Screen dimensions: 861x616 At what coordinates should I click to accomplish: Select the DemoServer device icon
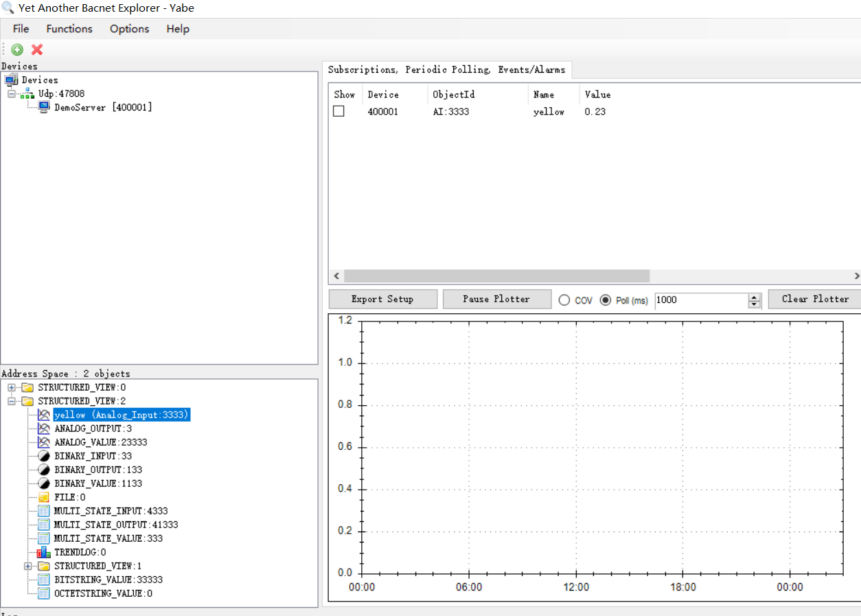click(42, 106)
